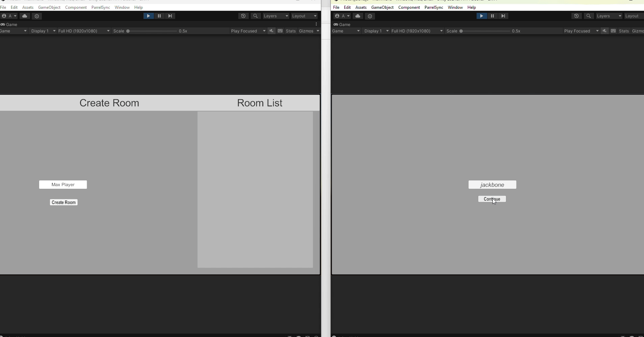The image size is (644, 337).
Task: Open version control icon in right window
Action: 370,16
